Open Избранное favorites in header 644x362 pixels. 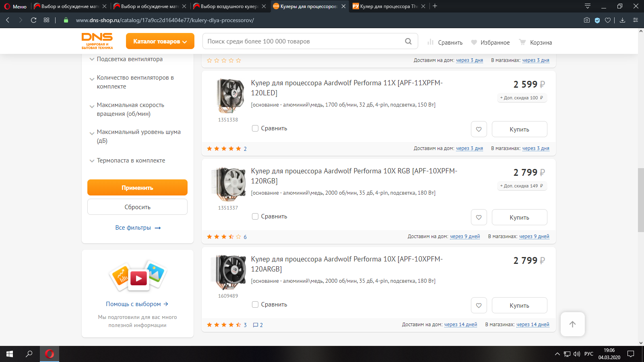click(x=490, y=42)
